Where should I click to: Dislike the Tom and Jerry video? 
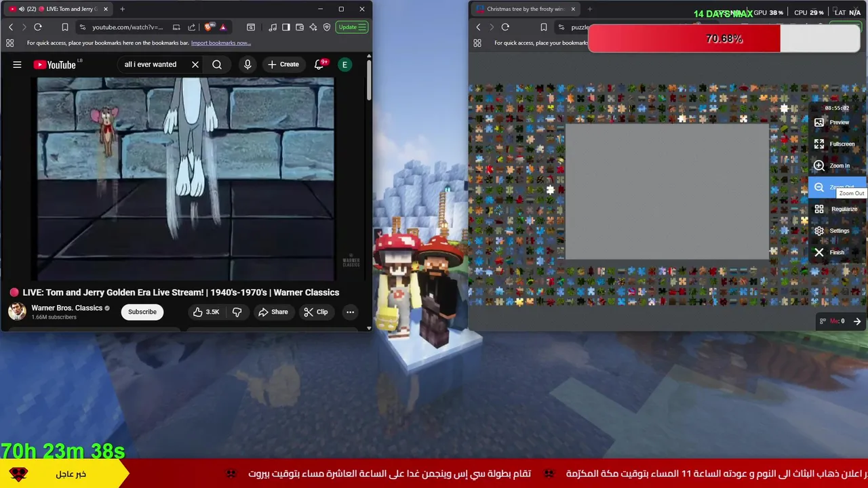(237, 312)
